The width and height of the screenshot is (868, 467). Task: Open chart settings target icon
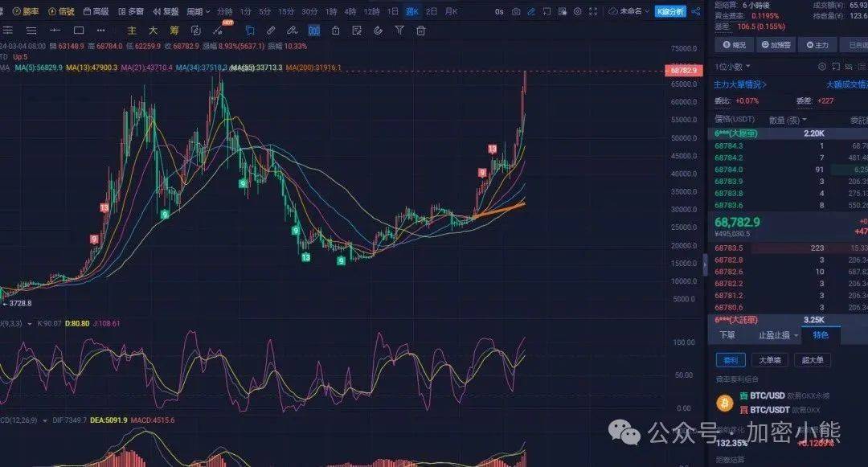(x=578, y=11)
